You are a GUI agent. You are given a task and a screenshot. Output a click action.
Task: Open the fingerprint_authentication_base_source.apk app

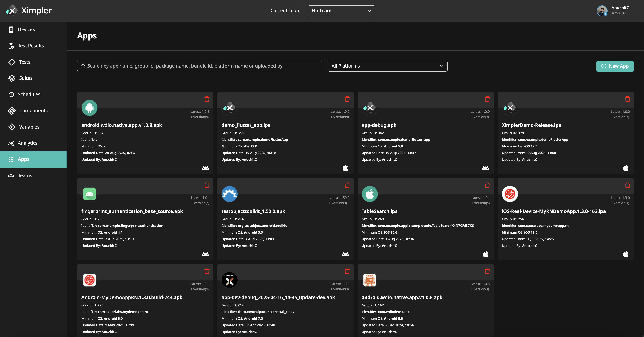click(132, 211)
